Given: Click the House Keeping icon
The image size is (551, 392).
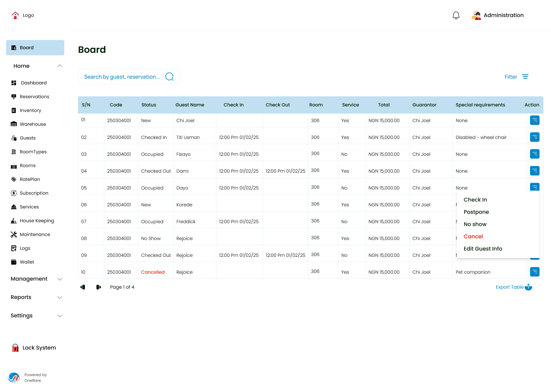Looking at the screenshot, I should pyautogui.click(x=14, y=221).
